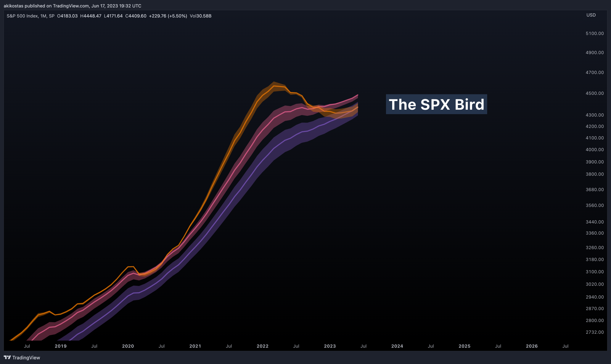
Task: Click the orange moving-average peak near 2022
Action: (x=274, y=86)
